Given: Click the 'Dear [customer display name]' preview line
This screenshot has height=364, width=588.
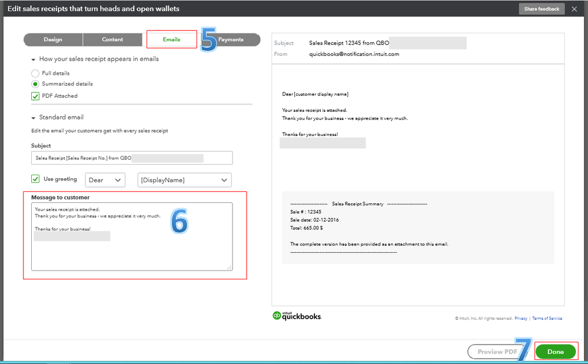Looking at the screenshot, I should pyautogui.click(x=315, y=94).
